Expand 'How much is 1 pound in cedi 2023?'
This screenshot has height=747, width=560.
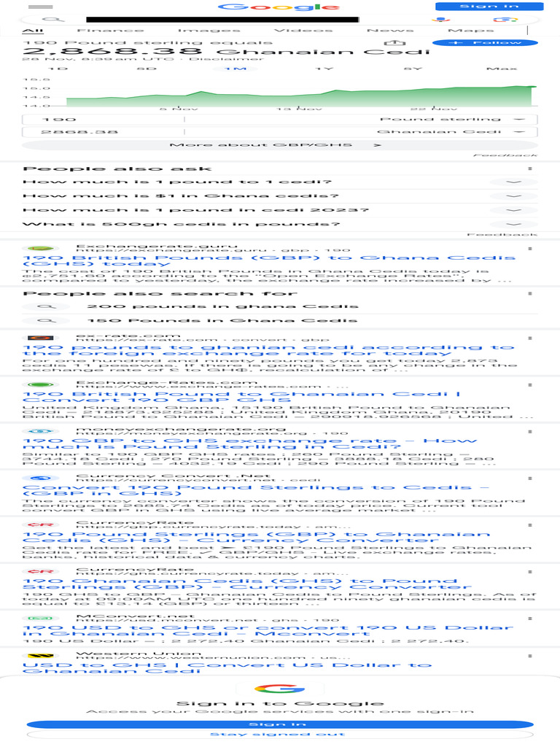[x=280, y=210]
